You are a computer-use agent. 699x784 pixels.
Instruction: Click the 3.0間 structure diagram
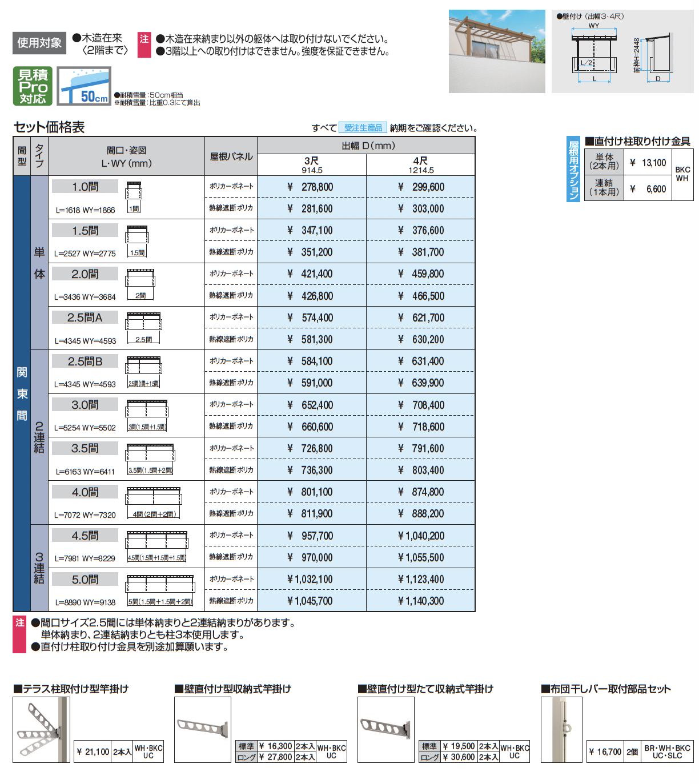[x=147, y=415]
